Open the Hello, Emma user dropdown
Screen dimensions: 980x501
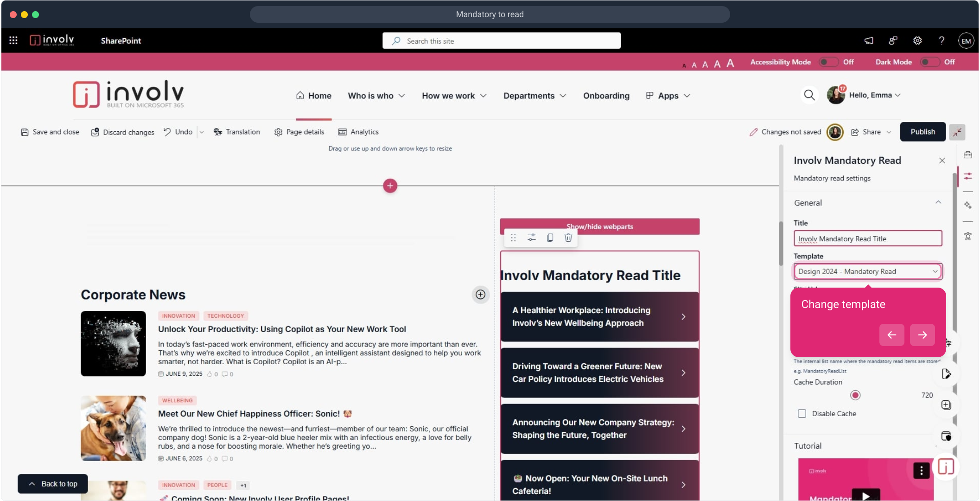(x=875, y=95)
